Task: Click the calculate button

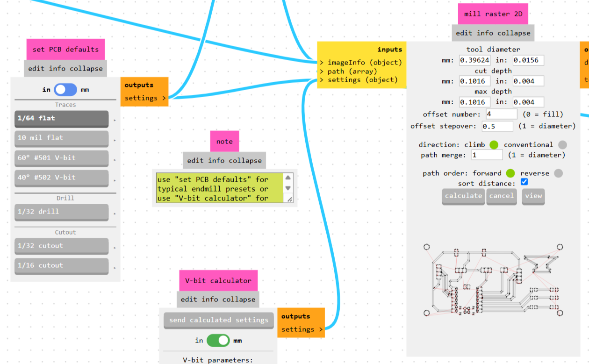Action: [x=463, y=196]
